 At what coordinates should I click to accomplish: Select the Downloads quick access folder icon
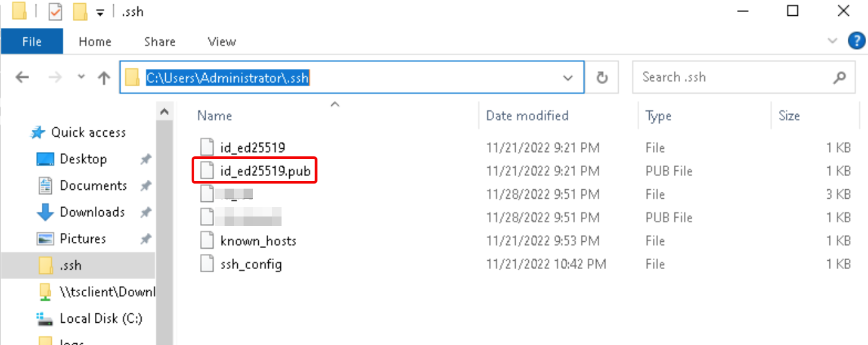pos(45,212)
